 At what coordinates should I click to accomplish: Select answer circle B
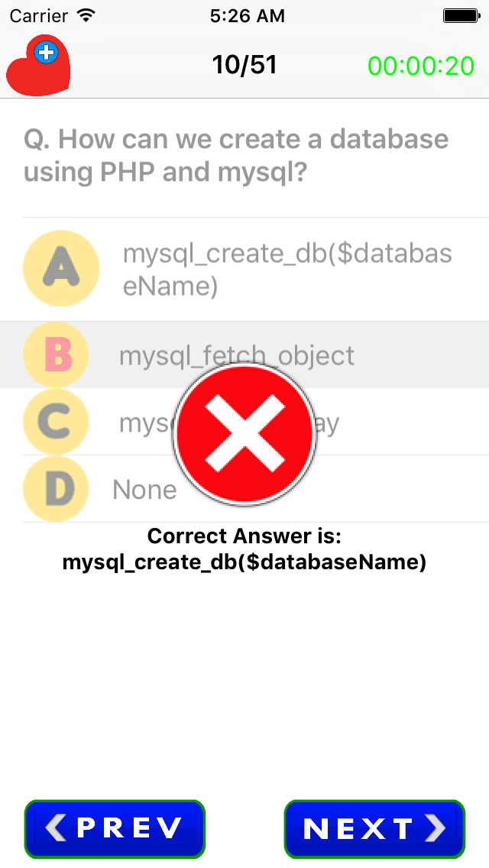point(57,355)
